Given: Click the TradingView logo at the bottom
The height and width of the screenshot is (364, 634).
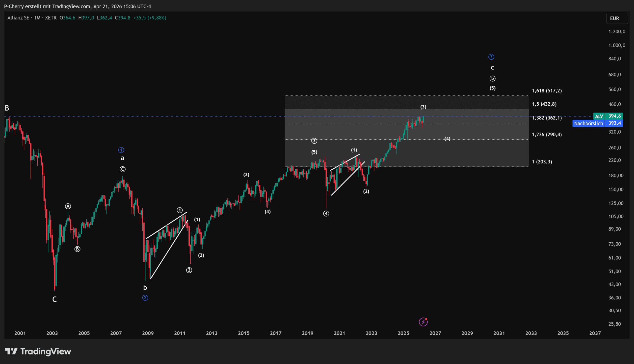Looking at the screenshot, I should pyautogui.click(x=38, y=351).
